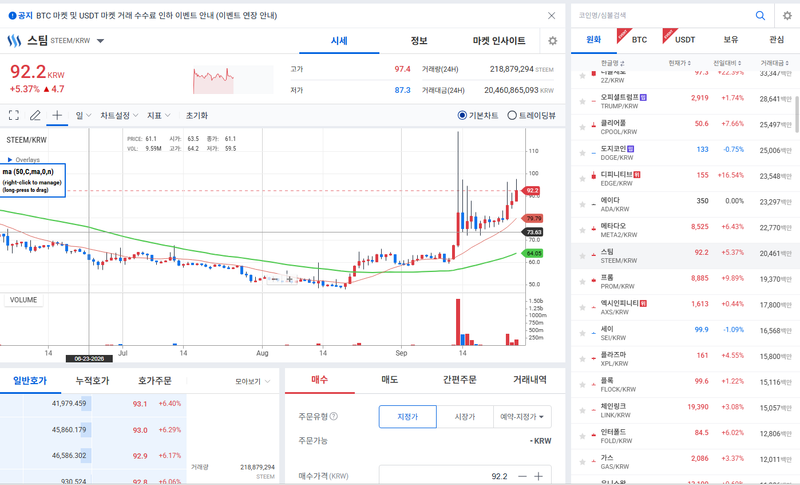This screenshot has height=485, width=800.
Task: Decrease buy price with minus button
Action: pos(522,476)
